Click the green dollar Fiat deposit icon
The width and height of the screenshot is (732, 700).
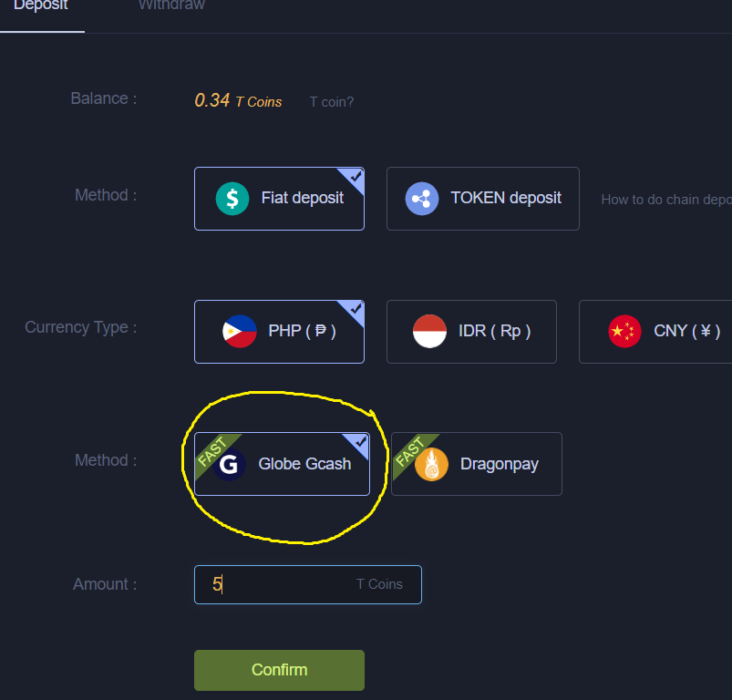(232, 199)
